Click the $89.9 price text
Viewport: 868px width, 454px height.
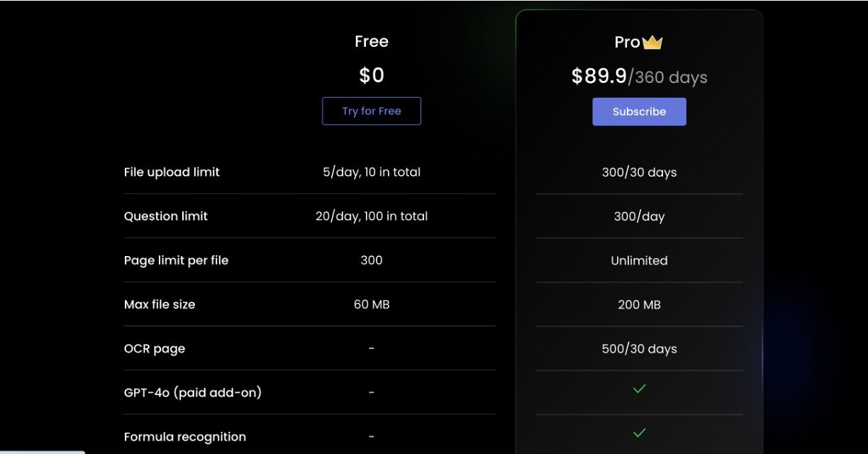[x=599, y=76]
